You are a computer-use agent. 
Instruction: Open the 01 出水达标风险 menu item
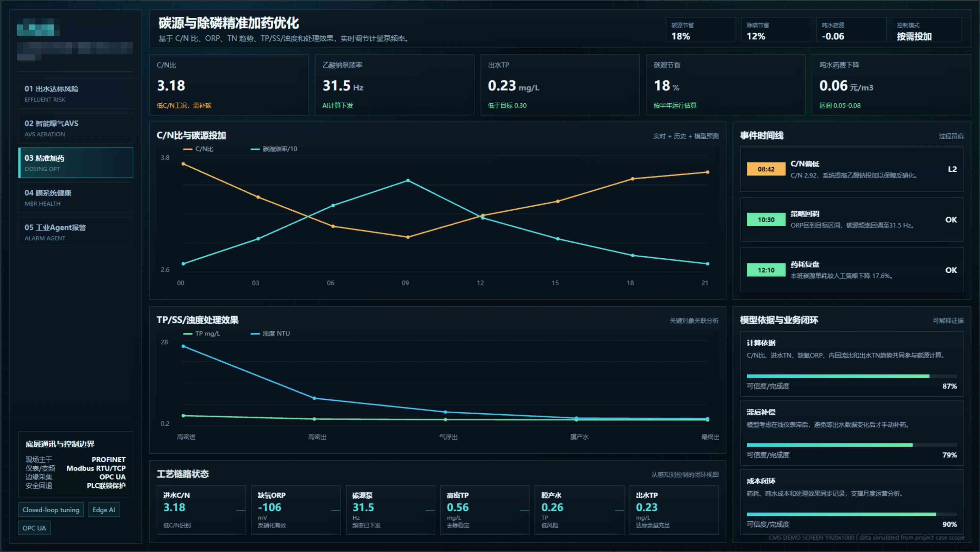tap(75, 93)
